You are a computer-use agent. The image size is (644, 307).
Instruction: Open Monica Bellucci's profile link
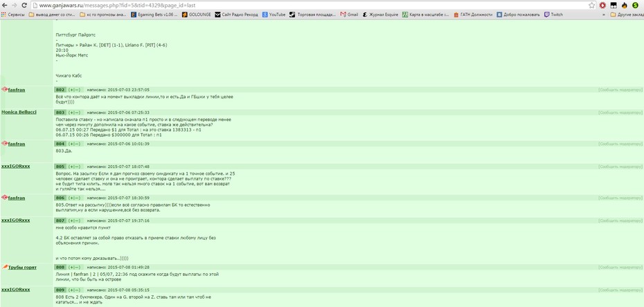pyautogui.click(x=19, y=112)
